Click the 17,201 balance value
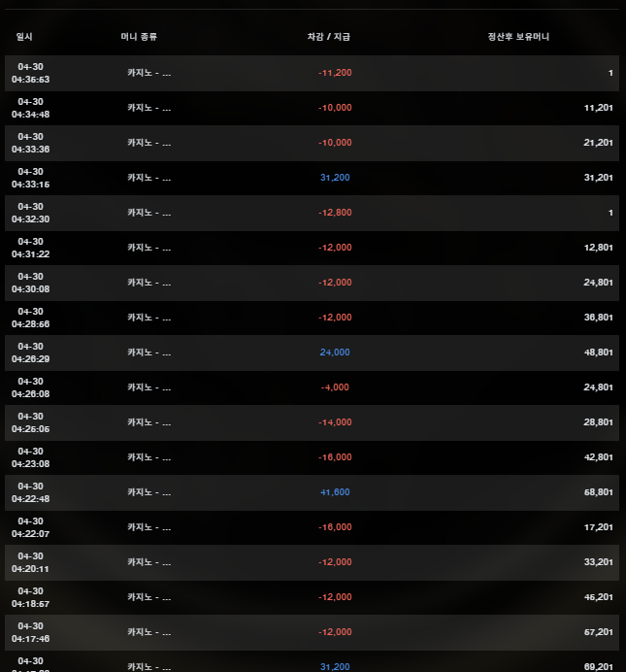This screenshot has width=626, height=672. 598,527
